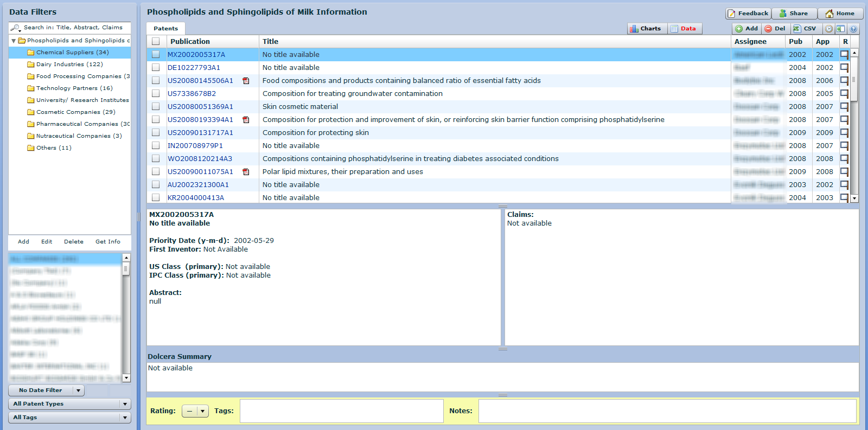The width and height of the screenshot is (868, 430).
Task: Click into the Notes text field
Action: tap(667, 411)
